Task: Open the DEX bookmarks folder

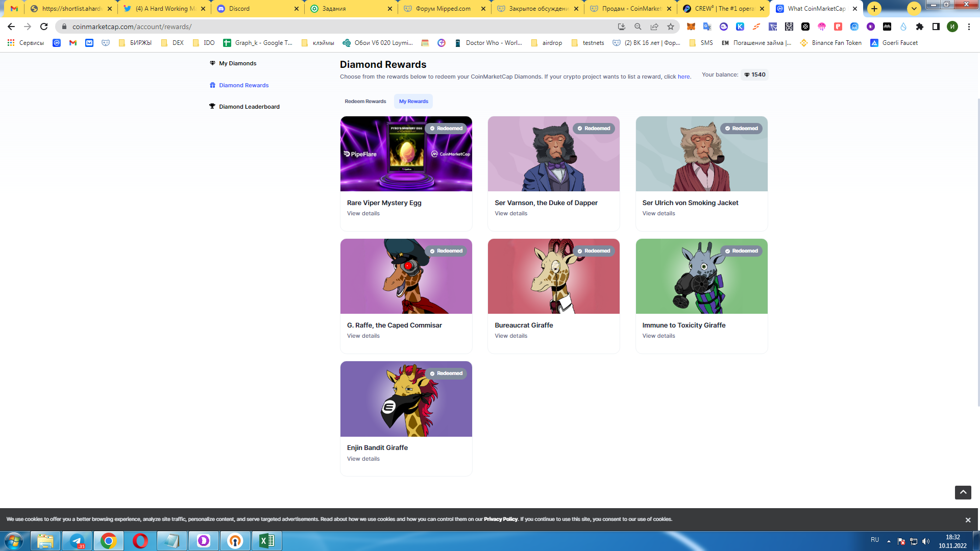Action: tap(173, 43)
